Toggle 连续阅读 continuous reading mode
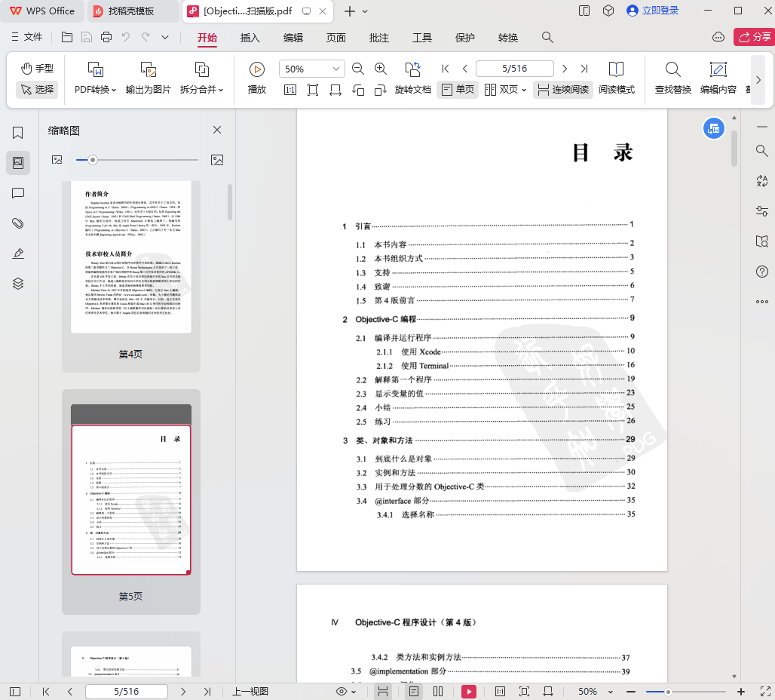Screen dimensions: 775x700 coord(562,89)
